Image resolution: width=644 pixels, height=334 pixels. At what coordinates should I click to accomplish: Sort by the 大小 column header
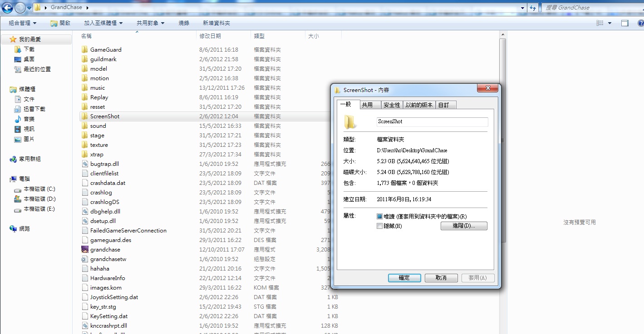point(323,36)
